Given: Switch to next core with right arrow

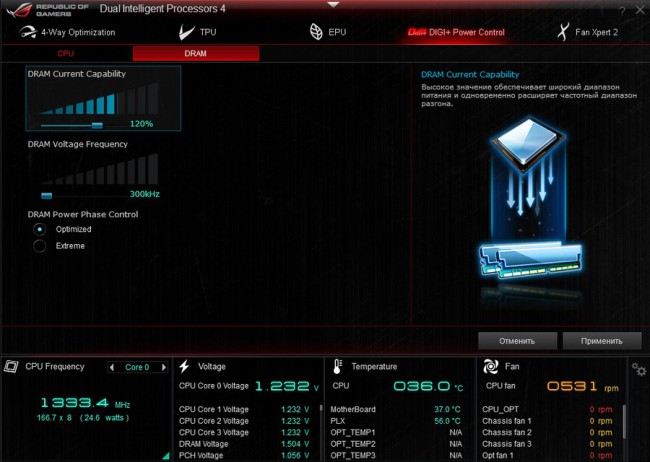Looking at the screenshot, I should [x=162, y=367].
